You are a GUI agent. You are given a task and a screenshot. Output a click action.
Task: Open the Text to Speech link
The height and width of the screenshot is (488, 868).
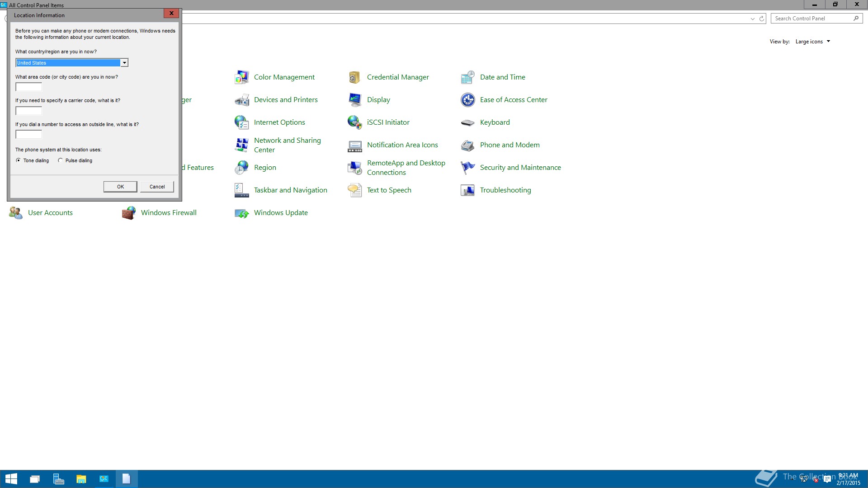coord(389,190)
